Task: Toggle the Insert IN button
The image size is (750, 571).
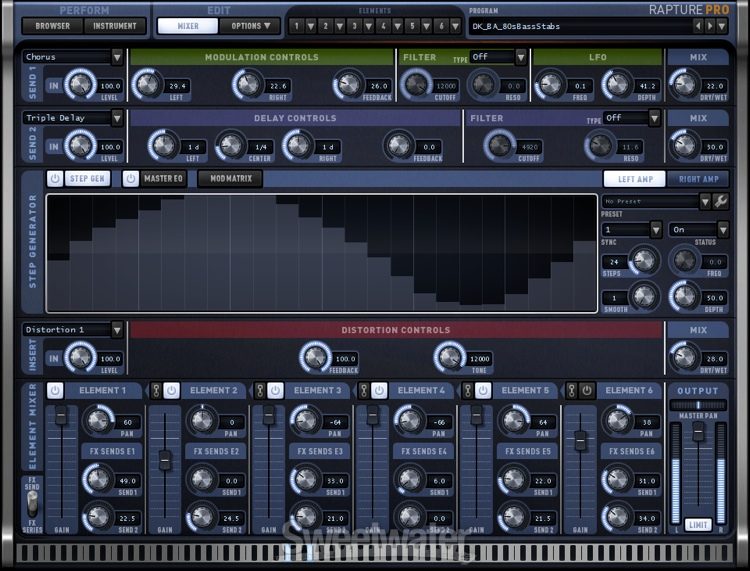Action: point(54,359)
